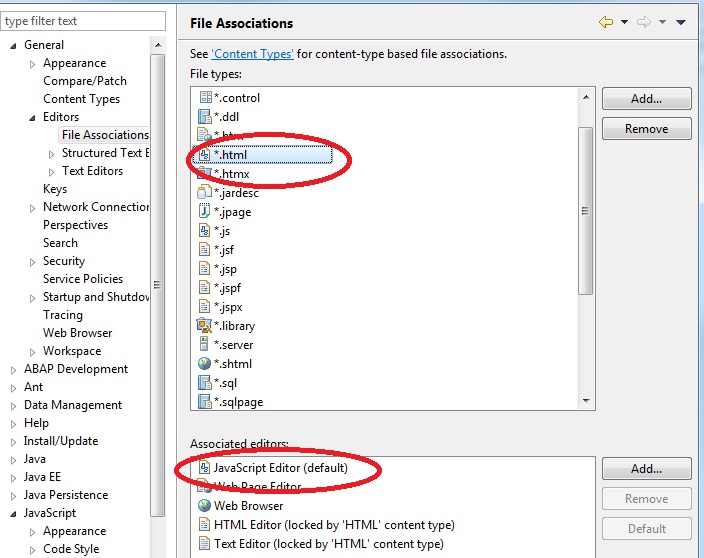
Task: Select the *.server file icon
Action: [x=205, y=345]
